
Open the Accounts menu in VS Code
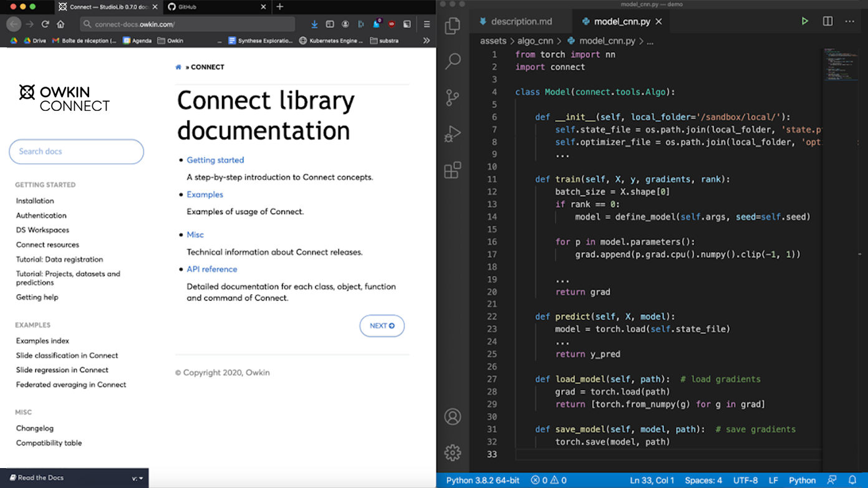pyautogui.click(x=453, y=417)
